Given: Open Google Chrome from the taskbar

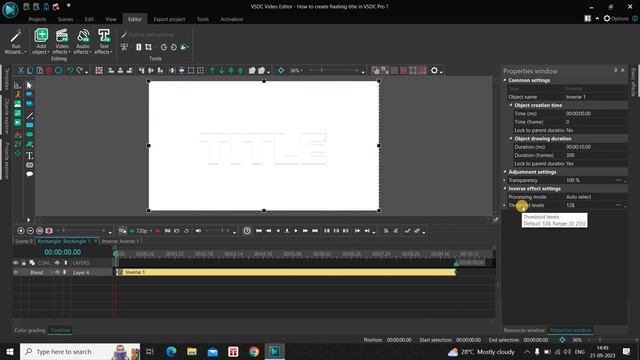Looking at the screenshot, I should click(254, 352).
